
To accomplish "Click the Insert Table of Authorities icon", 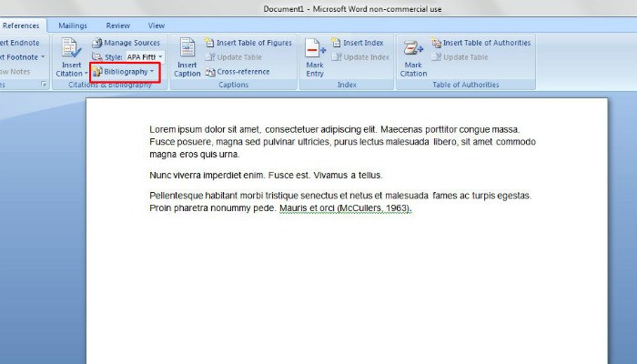I will pyautogui.click(x=436, y=43).
